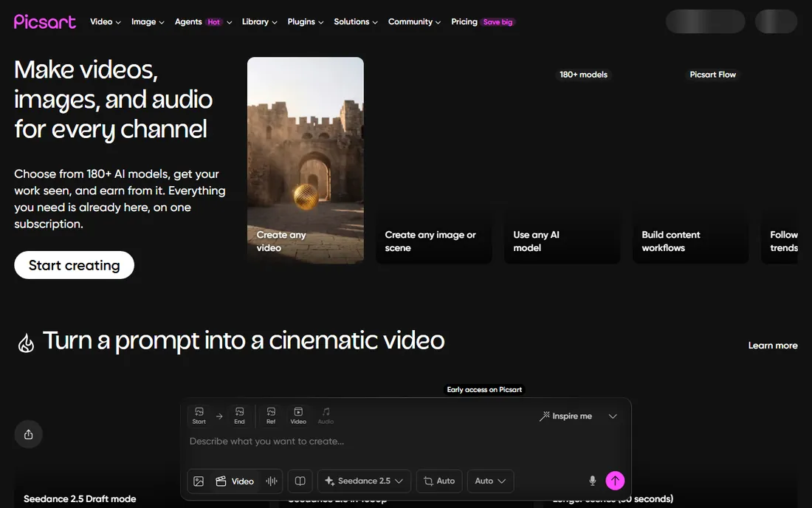
Task: Click the arrow between Start and End
Action: [x=219, y=416]
